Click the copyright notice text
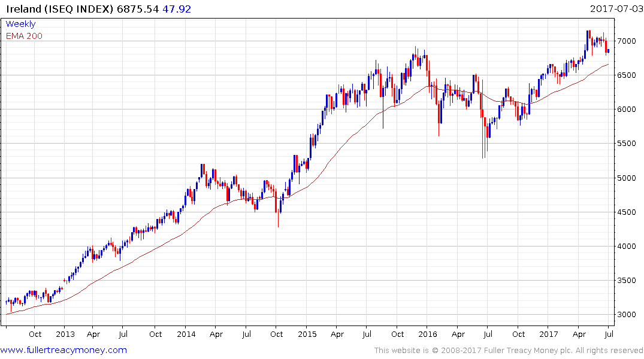 point(509,351)
